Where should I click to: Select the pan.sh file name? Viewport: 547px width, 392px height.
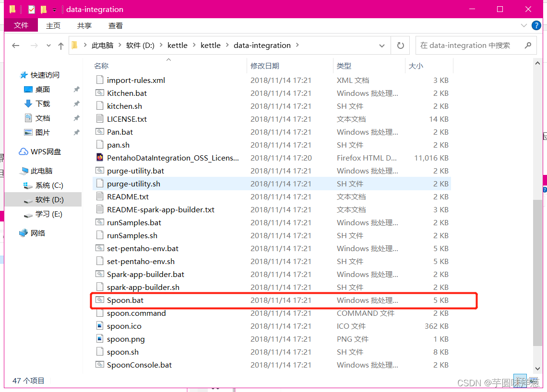(118, 145)
